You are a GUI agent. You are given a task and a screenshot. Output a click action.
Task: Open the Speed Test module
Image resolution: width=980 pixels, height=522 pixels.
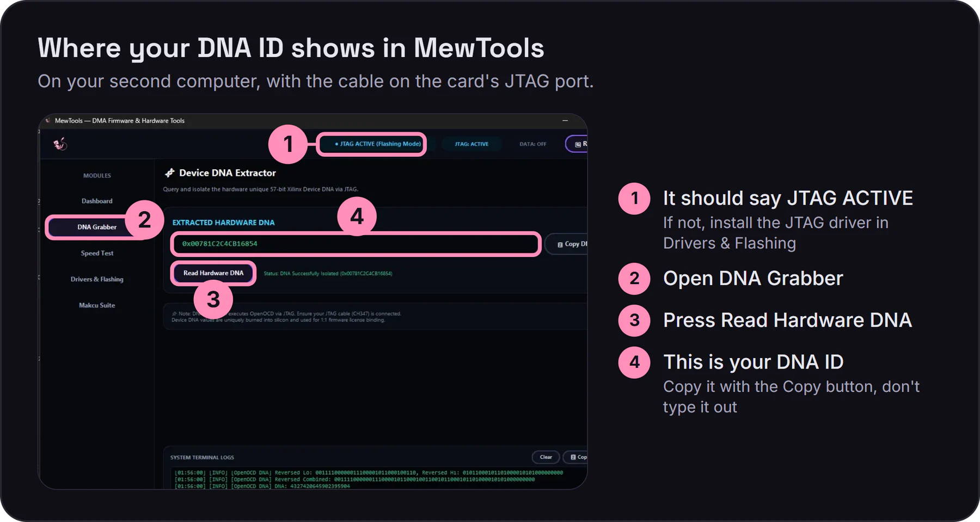coord(97,253)
